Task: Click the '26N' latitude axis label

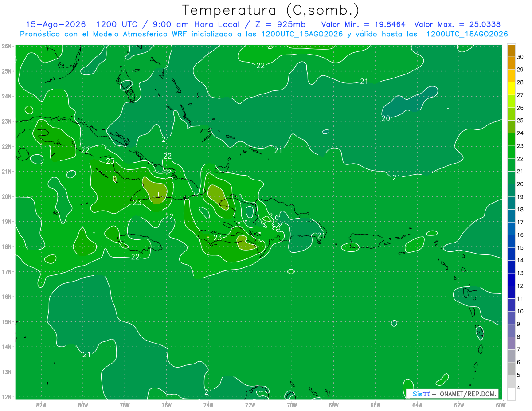Action: (7, 46)
